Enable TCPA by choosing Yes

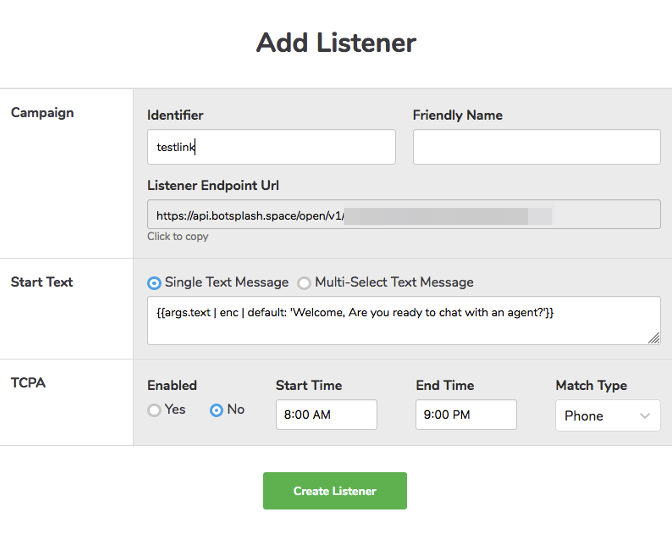click(154, 410)
